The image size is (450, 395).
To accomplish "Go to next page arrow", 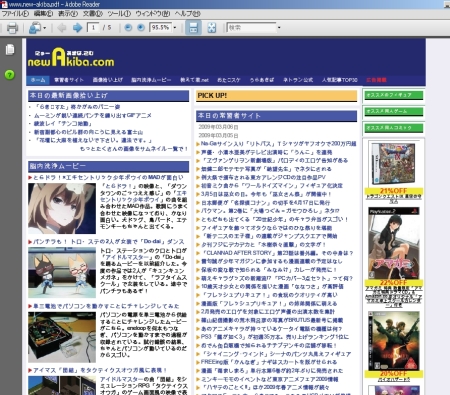I will 77,28.
